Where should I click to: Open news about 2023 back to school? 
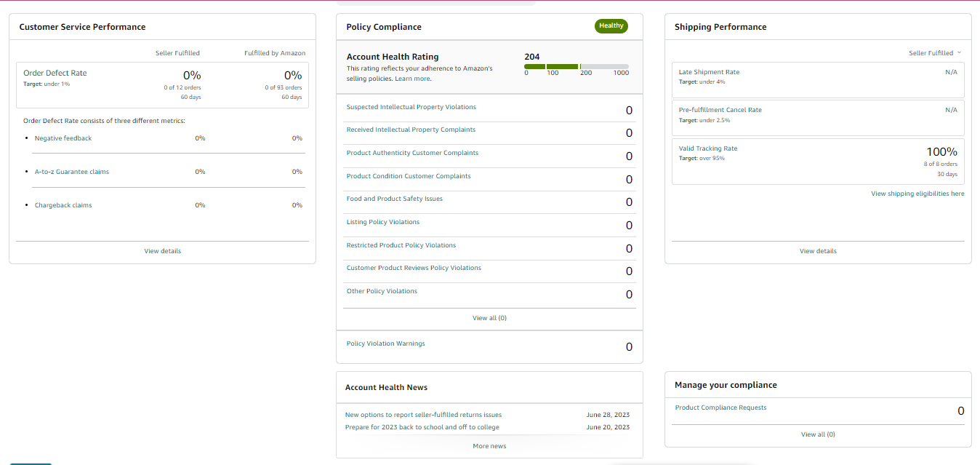422,427
